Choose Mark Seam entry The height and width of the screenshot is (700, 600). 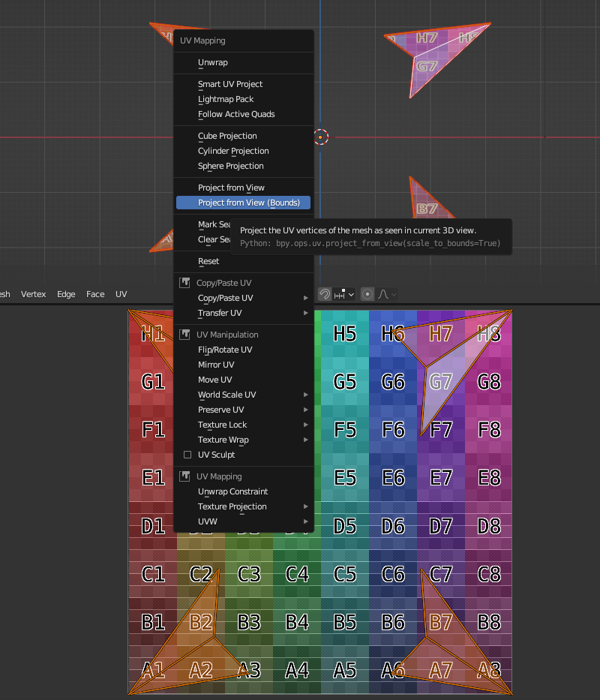tap(214, 224)
